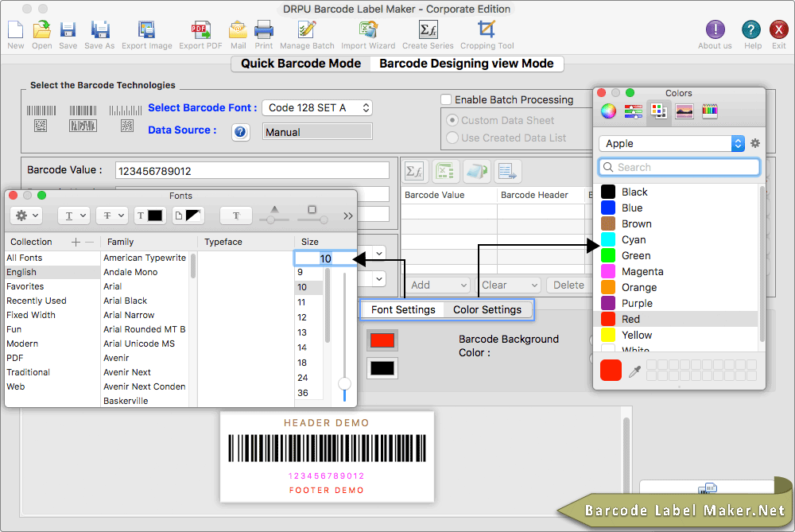Select font size 24 in the list
795x532 pixels.
[308, 378]
